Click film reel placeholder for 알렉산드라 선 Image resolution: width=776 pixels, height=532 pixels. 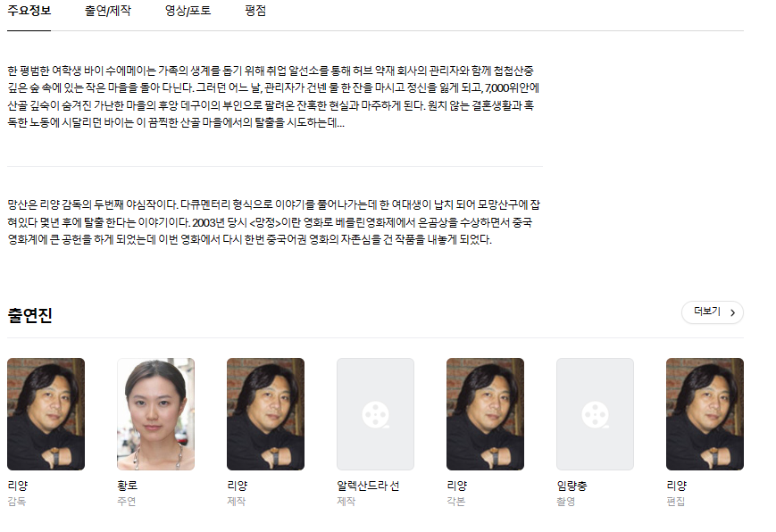pos(376,414)
